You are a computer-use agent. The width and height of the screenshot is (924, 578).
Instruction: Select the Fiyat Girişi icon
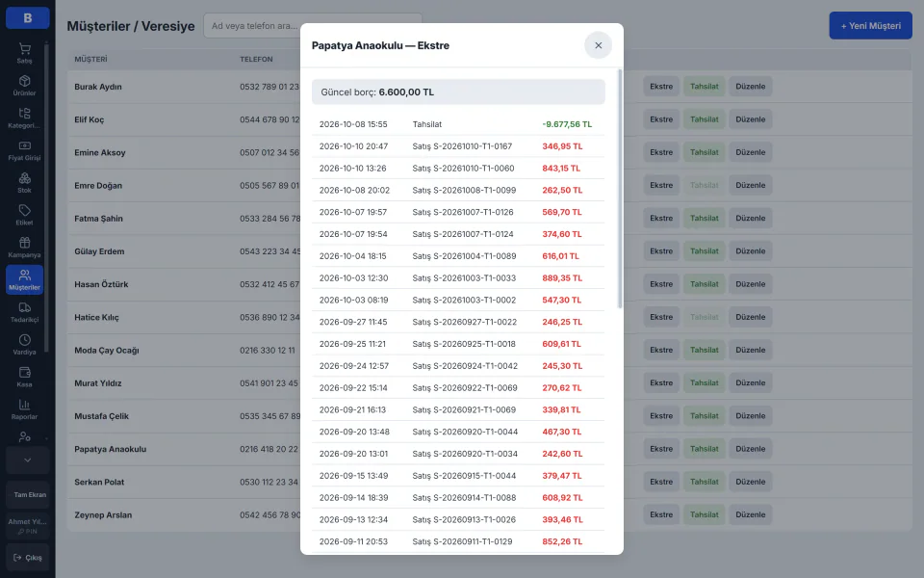click(x=24, y=150)
